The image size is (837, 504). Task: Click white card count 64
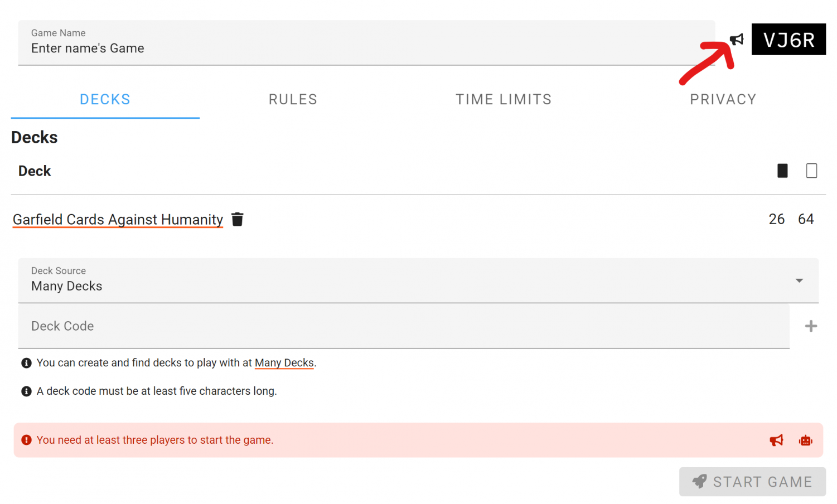[806, 219]
